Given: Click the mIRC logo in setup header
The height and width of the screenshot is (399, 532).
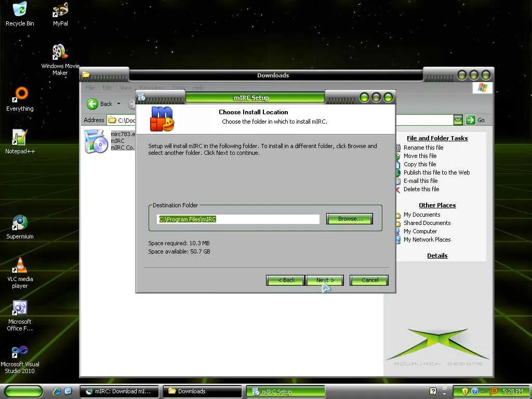Looking at the screenshot, I should point(162,119).
